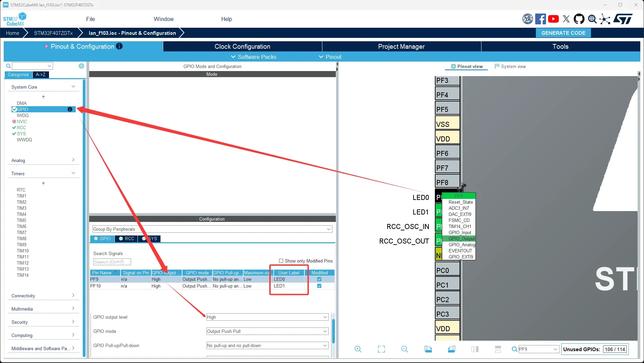Screen dimensions: 644x363
Task: Rotate the chip view clockwise
Action: pyautogui.click(x=428, y=349)
